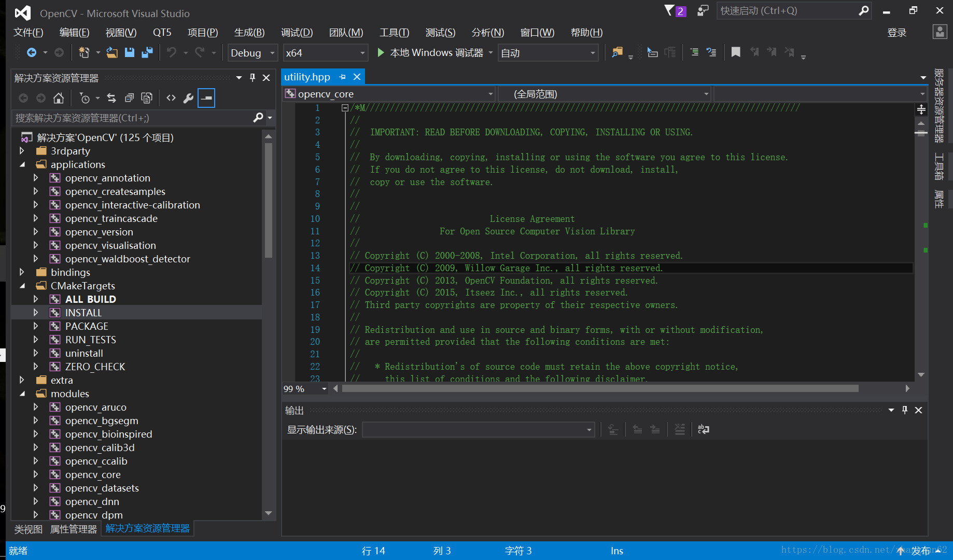Click the Pending Changes Filter clock icon
953x560 pixels.
coord(85,98)
